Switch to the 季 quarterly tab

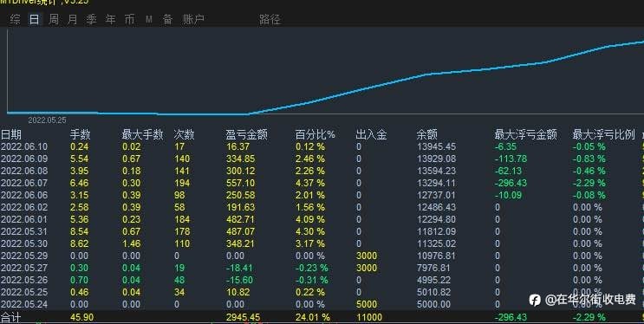[92, 19]
